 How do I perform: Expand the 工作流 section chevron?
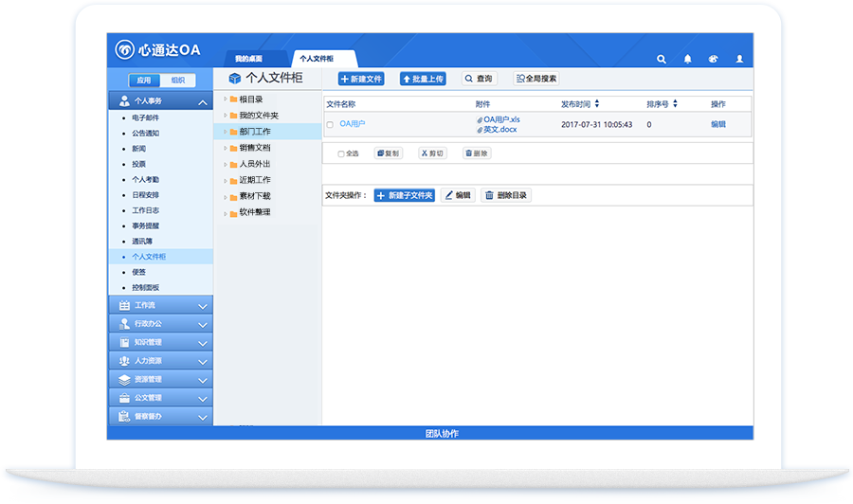click(203, 307)
